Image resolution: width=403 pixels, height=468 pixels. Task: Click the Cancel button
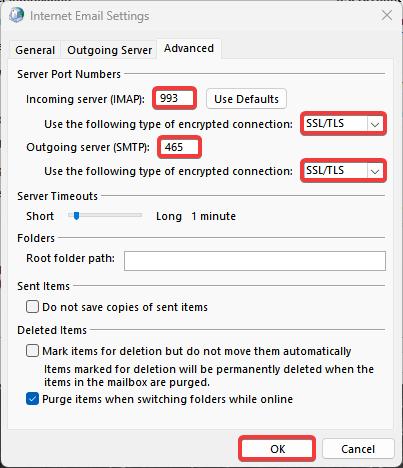click(x=358, y=449)
